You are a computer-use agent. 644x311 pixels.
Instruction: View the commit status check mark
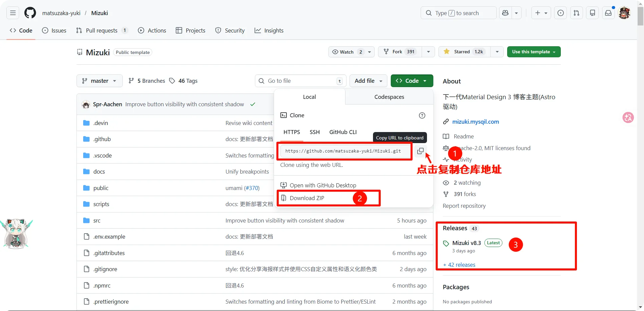coord(253,104)
